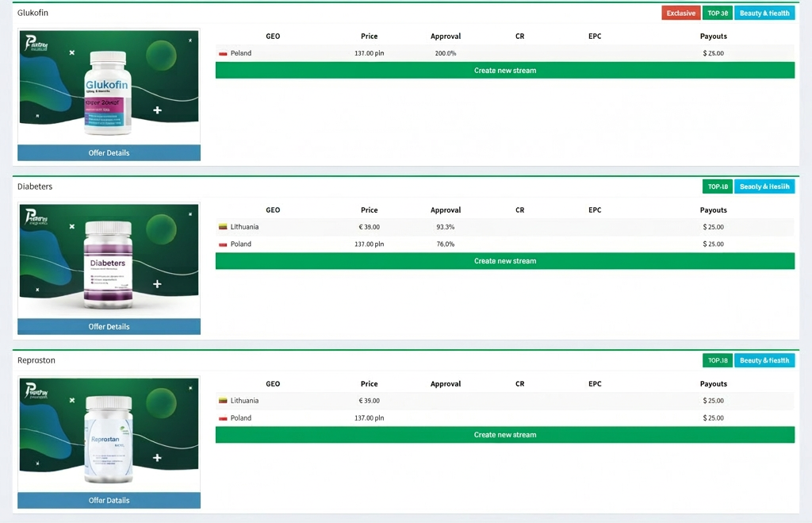Create new stream for Diabeters offer
Viewport: 812px width, 523px height.
click(505, 261)
